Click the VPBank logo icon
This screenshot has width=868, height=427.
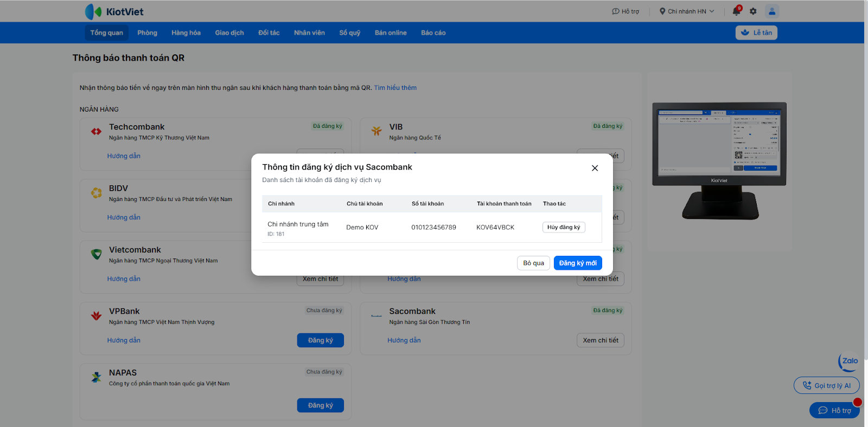coord(96,315)
